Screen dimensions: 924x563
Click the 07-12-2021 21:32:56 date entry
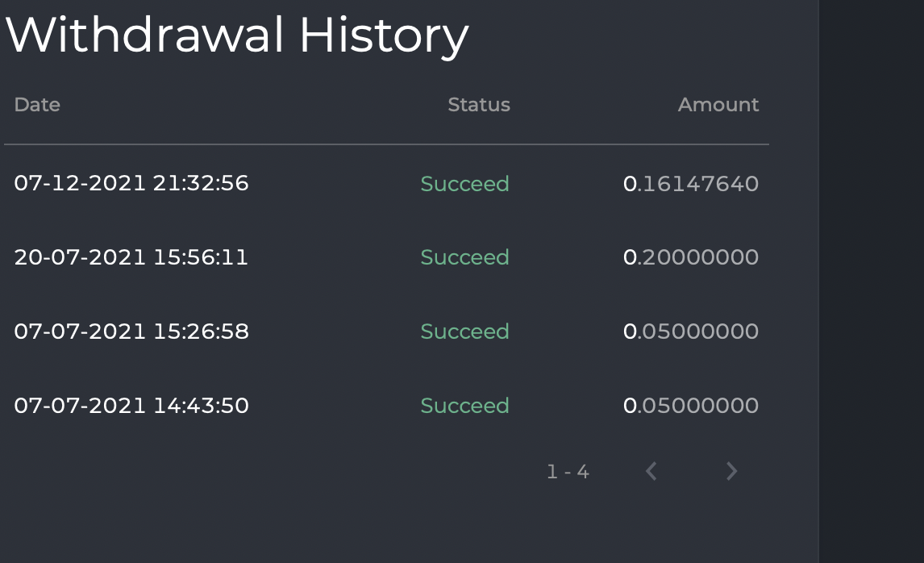point(131,183)
